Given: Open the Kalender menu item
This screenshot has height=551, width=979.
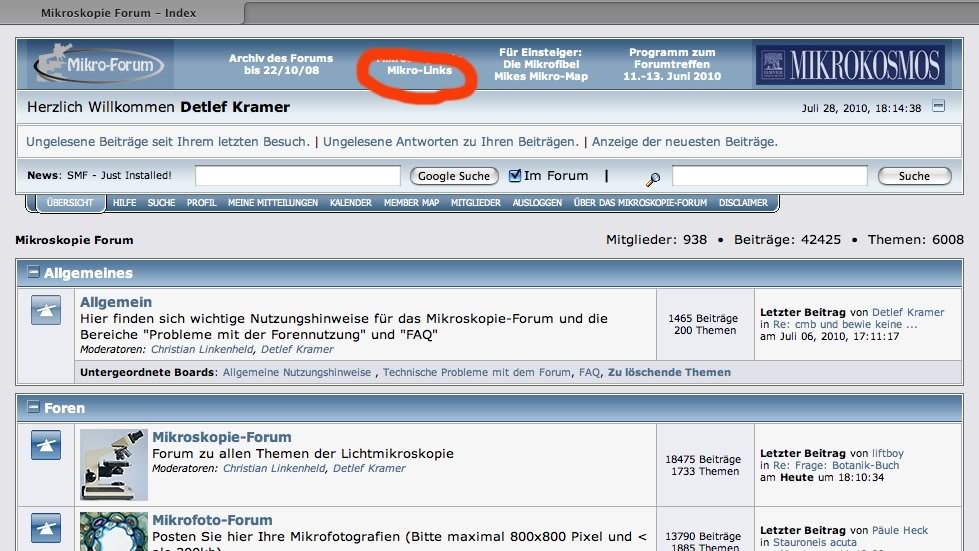Looking at the screenshot, I should pyautogui.click(x=350, y=203).
